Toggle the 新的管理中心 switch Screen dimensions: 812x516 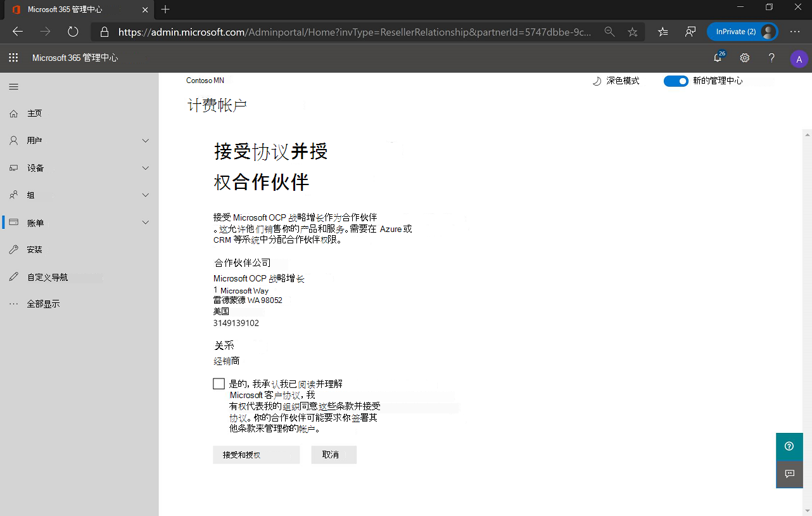(x=676, y=81)
